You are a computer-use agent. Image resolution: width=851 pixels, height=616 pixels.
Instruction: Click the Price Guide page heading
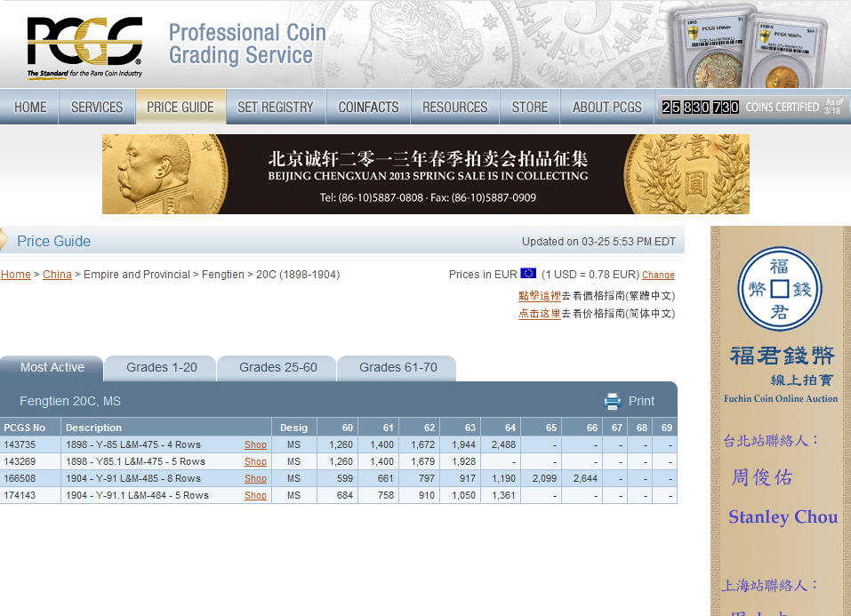(x=53, y=241)
